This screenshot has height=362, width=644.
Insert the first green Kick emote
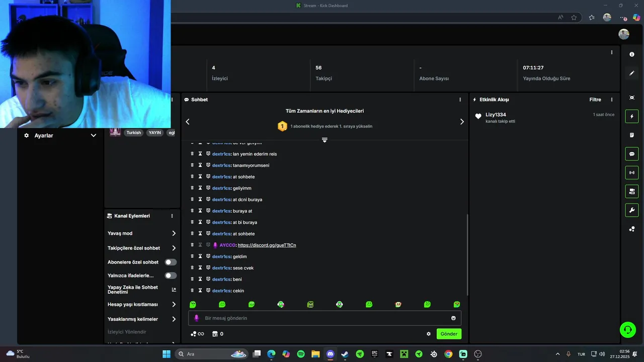pyautogui.click(x=193, y=304)
